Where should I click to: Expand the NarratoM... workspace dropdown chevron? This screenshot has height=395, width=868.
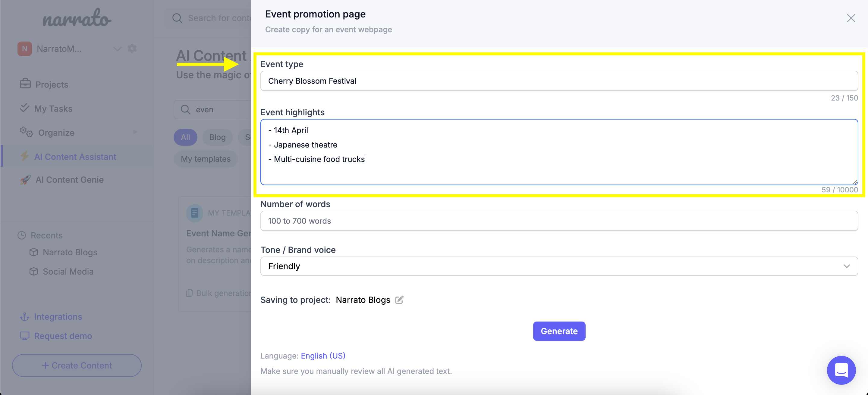(117, 49)
